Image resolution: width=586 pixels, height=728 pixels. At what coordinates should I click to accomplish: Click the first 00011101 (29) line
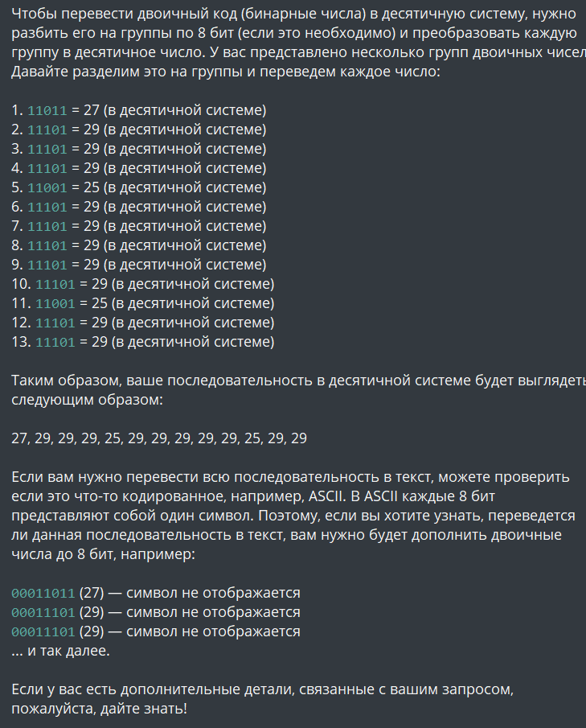click(x=156, y=612)
